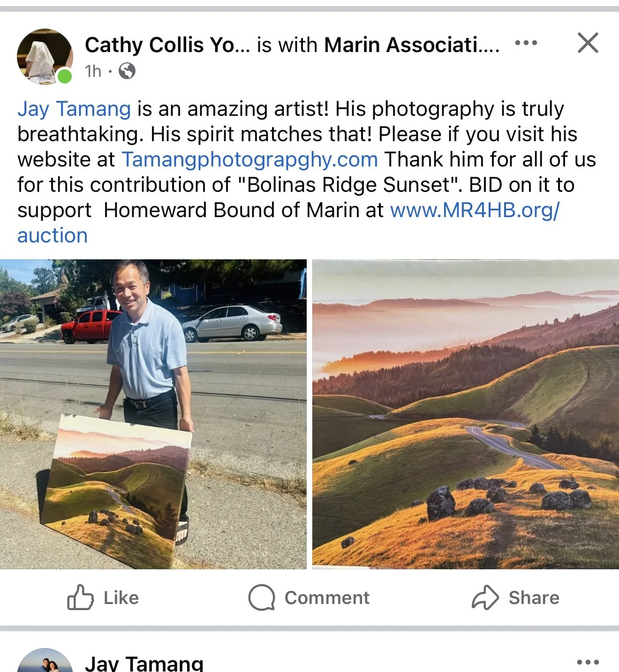This screenshot has height=672, width=619.
Task: Tap the speech bubble Comment icon
Action: (262, 597)
